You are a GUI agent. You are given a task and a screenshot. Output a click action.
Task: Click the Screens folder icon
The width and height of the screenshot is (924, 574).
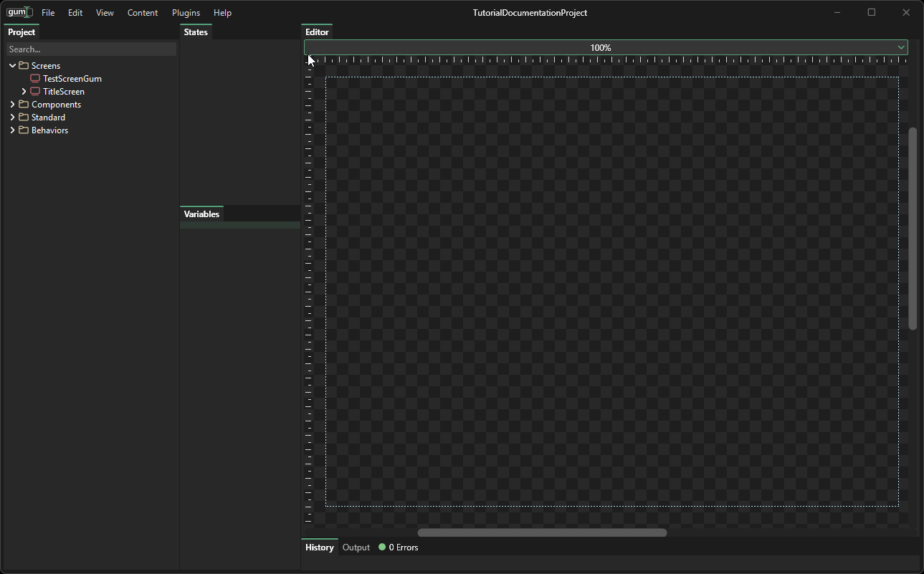[x=24, y=66]
